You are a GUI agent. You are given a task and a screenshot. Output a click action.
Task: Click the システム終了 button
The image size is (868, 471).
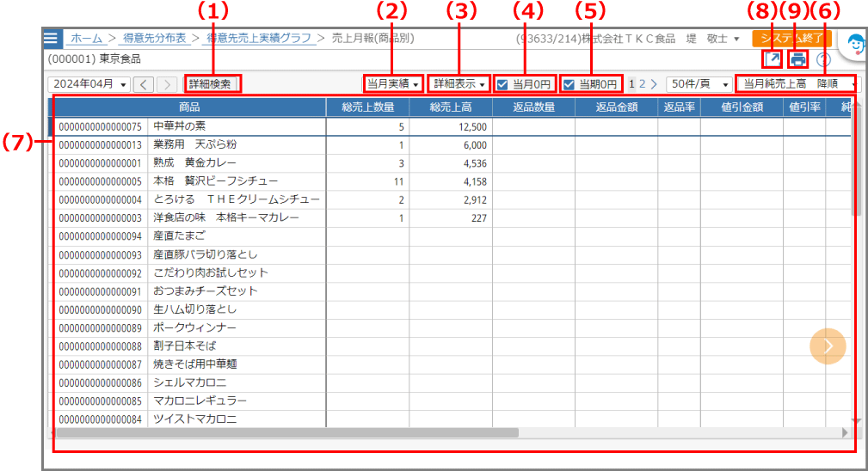(x=791, y=38)
